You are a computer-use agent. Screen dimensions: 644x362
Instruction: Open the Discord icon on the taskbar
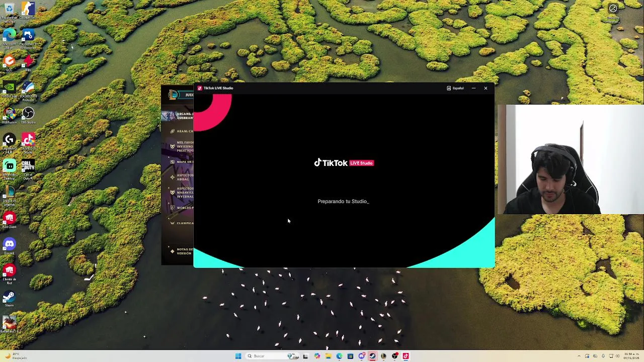coord(362,356)
